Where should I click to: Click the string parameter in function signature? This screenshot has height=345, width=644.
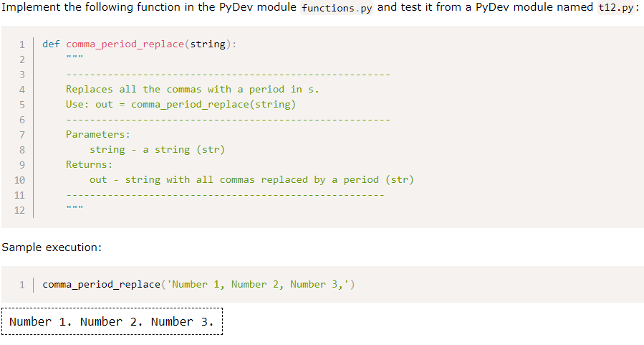(208, 44)
